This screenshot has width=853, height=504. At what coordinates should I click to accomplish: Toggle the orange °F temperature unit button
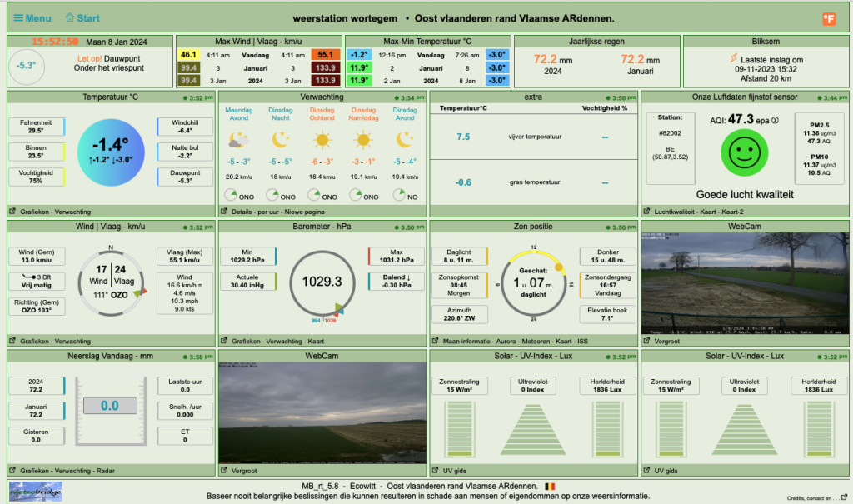coord(829,19)
